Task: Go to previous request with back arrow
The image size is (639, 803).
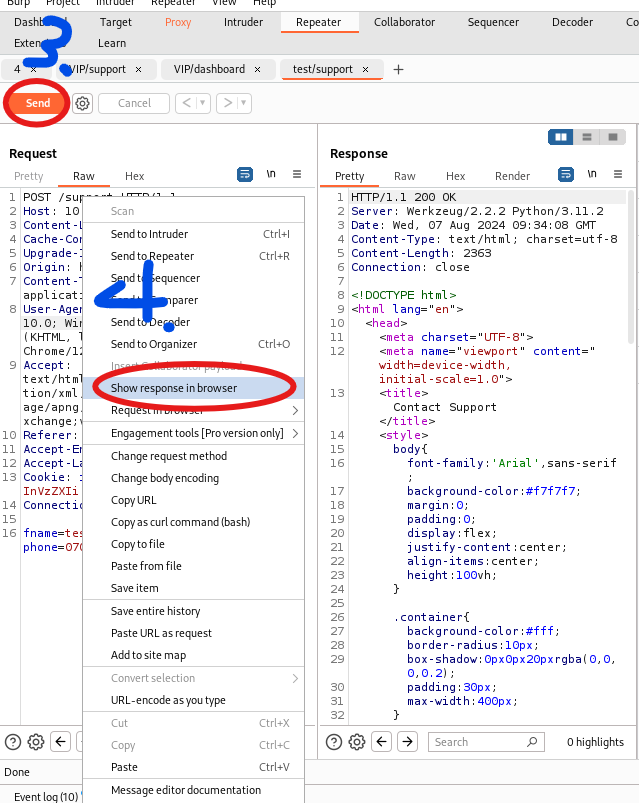Action: (x=186, y=103)
